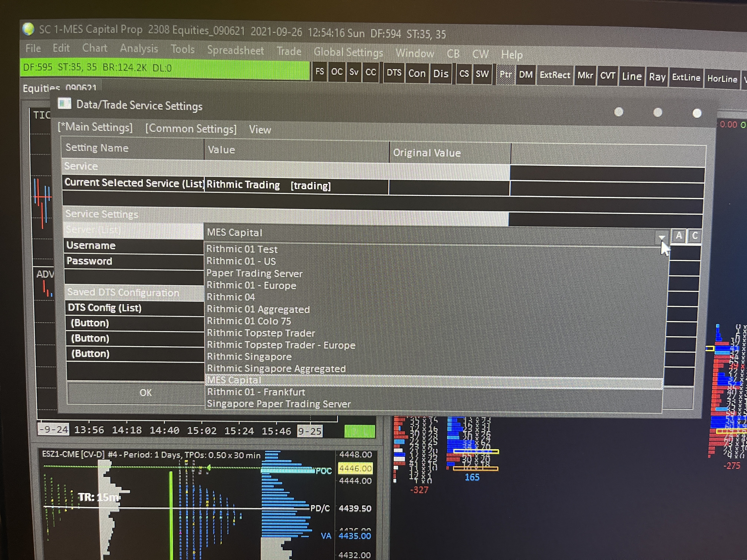Image resolution: width=747 pixels, height=560 pixels.
Task: Click the CC toolbar button
Action: point(371,73)
